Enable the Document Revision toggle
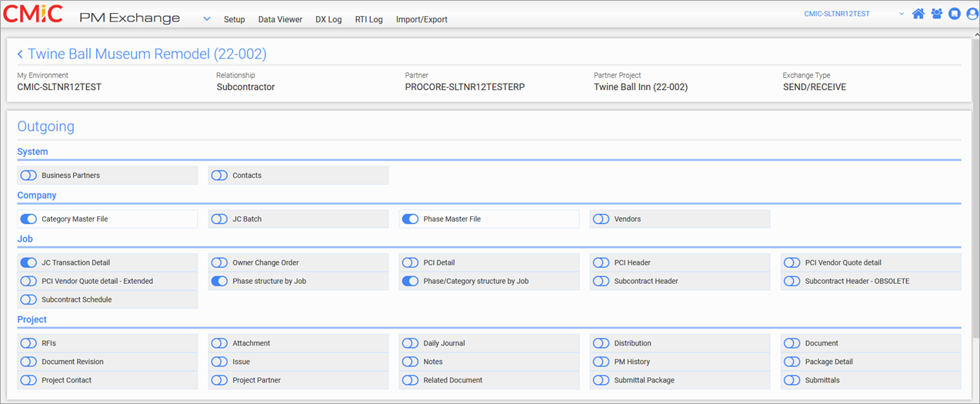 28,362
